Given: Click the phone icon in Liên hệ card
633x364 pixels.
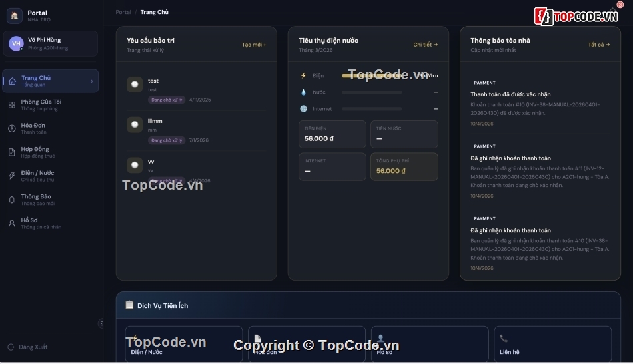Looking at the screenshot, I should 504,339.
